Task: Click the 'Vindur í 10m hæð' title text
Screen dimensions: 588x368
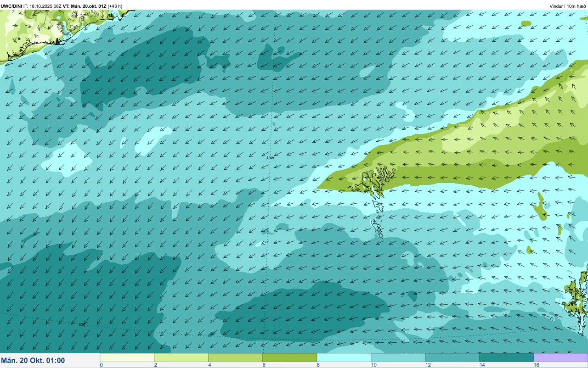Action: tap(568, 6)
